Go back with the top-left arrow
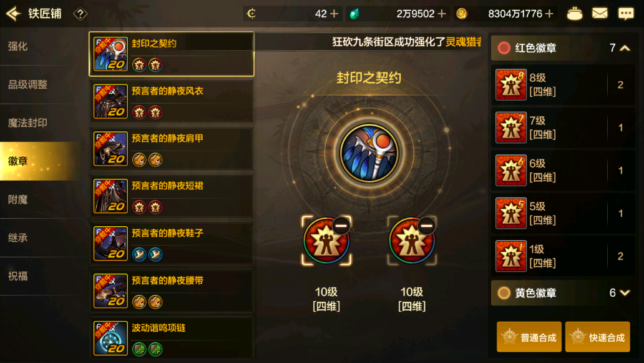The width and height of the screenshot is (644, 363). click(13, 14)
